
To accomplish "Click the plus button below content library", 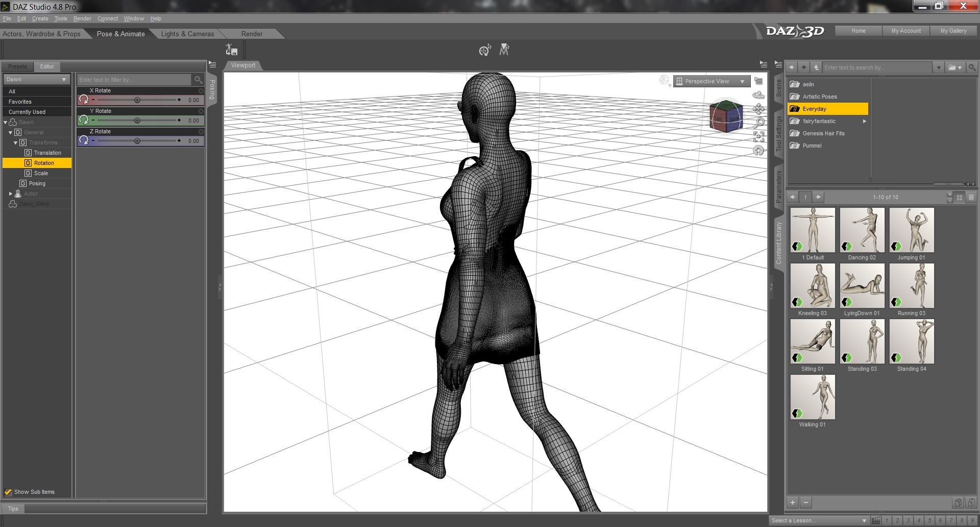I will click(x=793, y=502).
